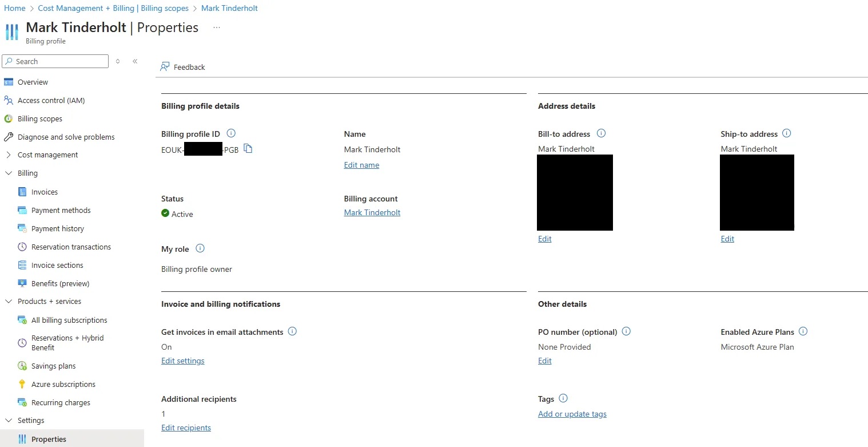Click the Diagnose and solve problems wrench icon

tap(8, 137)
